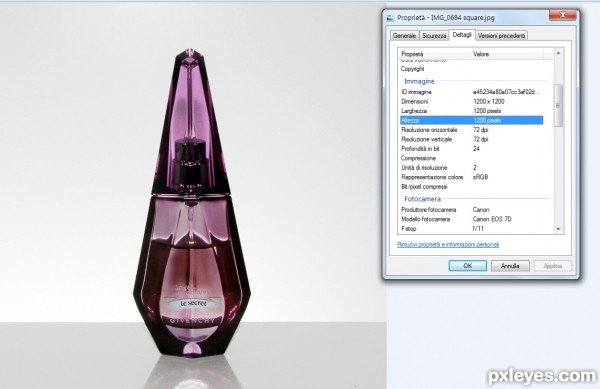Screen dimensions: 600x389
Task: Select the Unità di risoluzione row
Action: [471, 168]
